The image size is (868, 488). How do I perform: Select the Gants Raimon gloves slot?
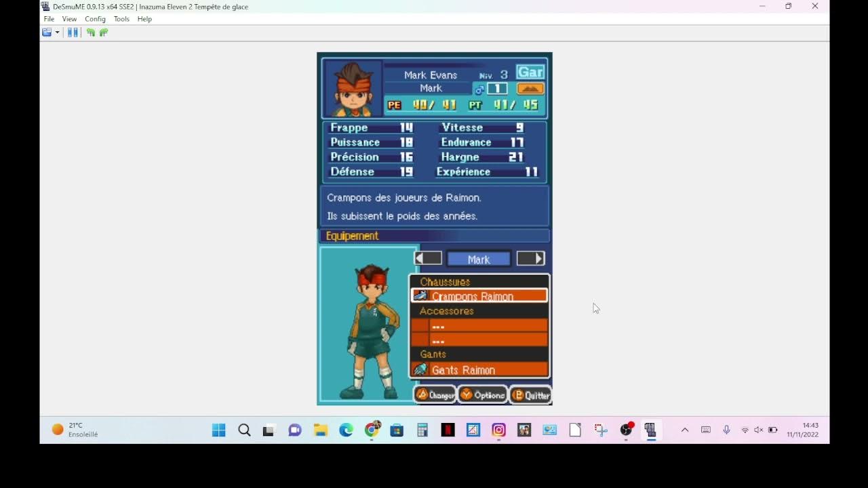click(x=479, y=369)
